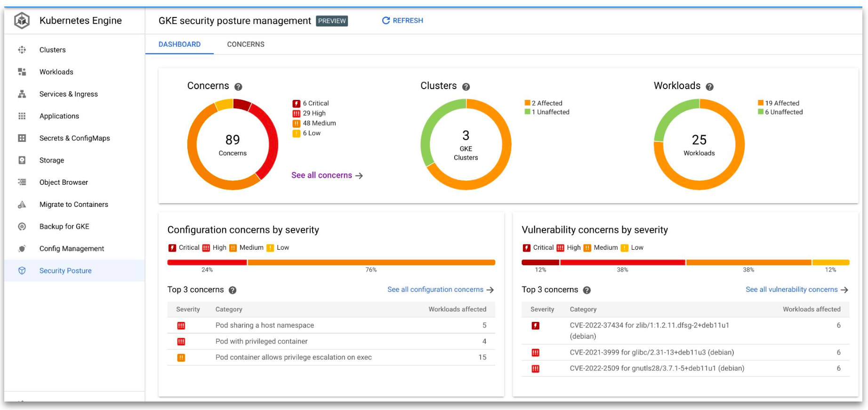Select the Pod with privileged container row
868x410 pixels.
click(331, 342)
